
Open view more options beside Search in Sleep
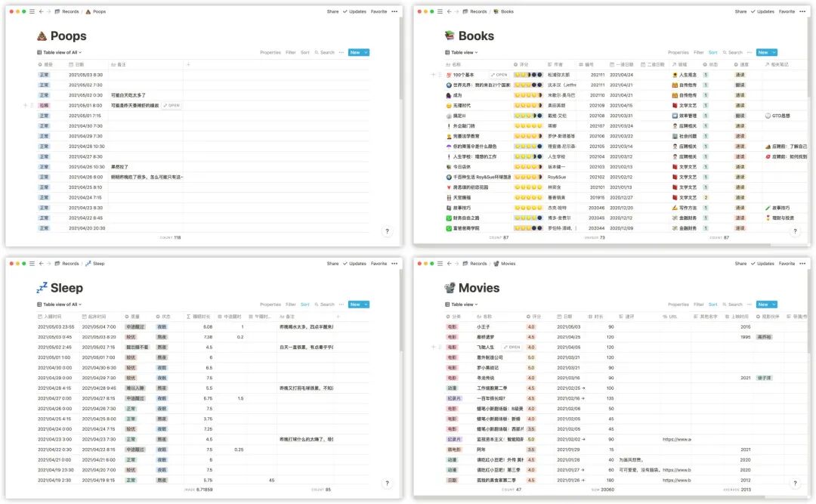[342, 305]
